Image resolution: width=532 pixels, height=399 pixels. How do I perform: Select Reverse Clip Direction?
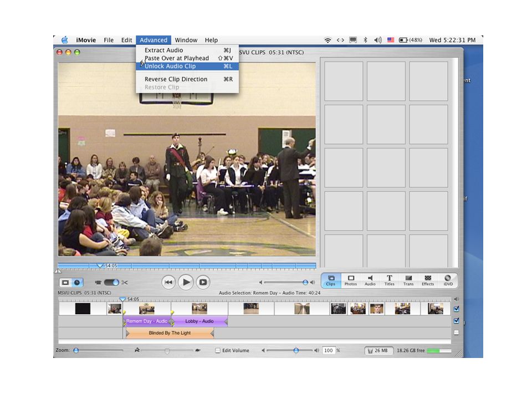coord(187,79)
